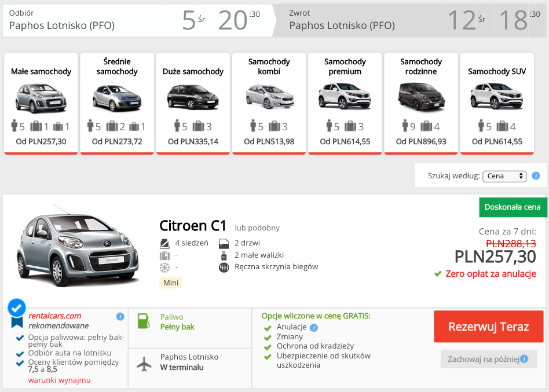Select Małe samochody category
Screen dimensions: 549x392
(x=41, y=103)
